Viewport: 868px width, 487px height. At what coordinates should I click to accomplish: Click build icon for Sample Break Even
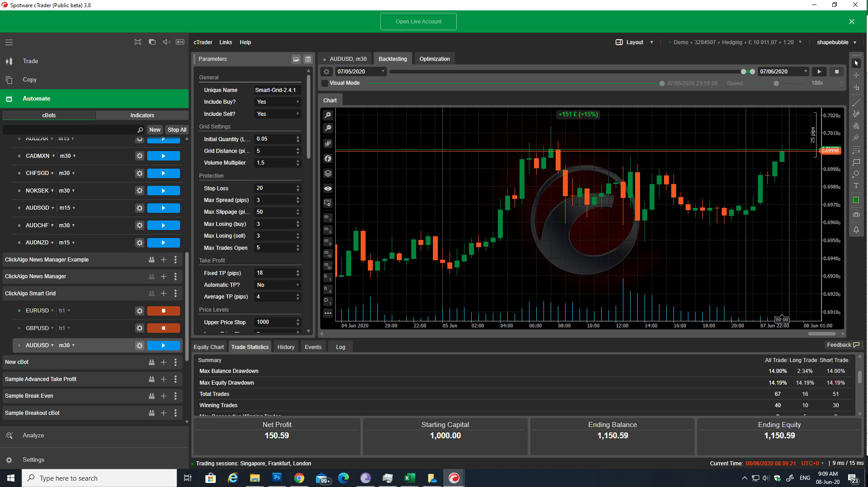[152, 396]
